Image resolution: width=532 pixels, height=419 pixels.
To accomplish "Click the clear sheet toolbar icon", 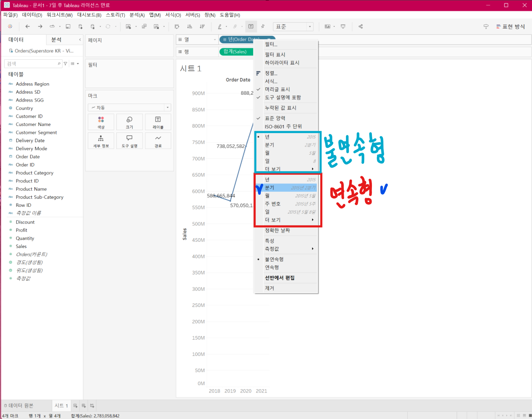I will [156, 26].
